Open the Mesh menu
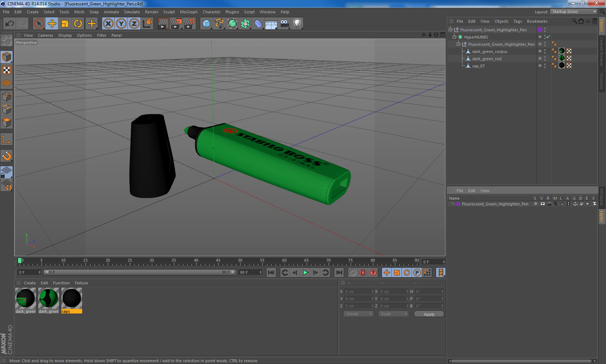Screen dimensions: 606x364 tap(79, 12)
